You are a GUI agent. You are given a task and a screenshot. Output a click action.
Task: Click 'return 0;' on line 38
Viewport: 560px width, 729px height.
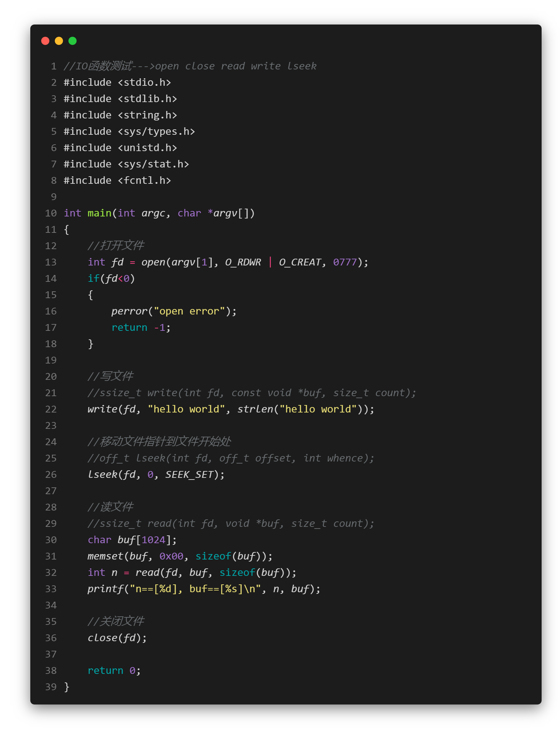tap(114, 670)
